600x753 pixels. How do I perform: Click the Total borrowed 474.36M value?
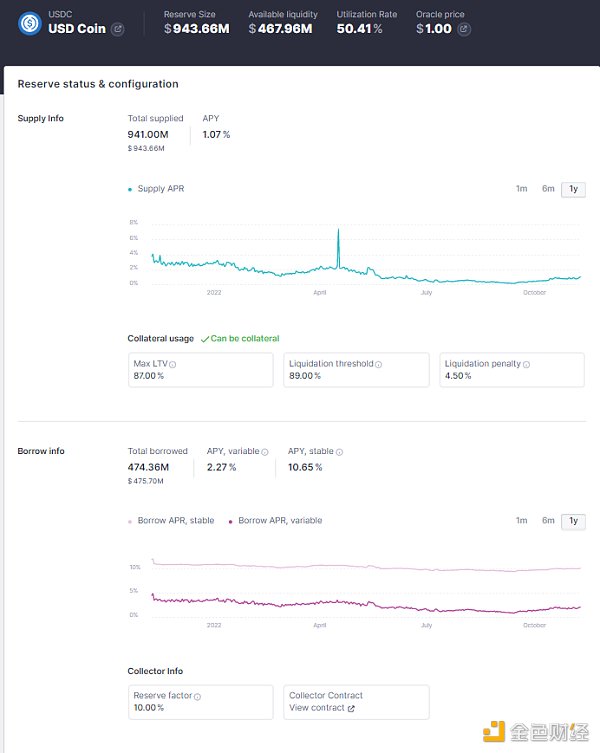[x=148, y=467]
